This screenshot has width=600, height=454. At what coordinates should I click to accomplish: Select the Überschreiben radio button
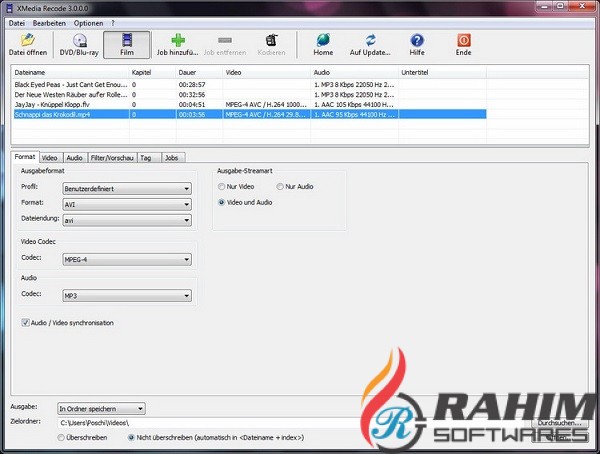61,437
